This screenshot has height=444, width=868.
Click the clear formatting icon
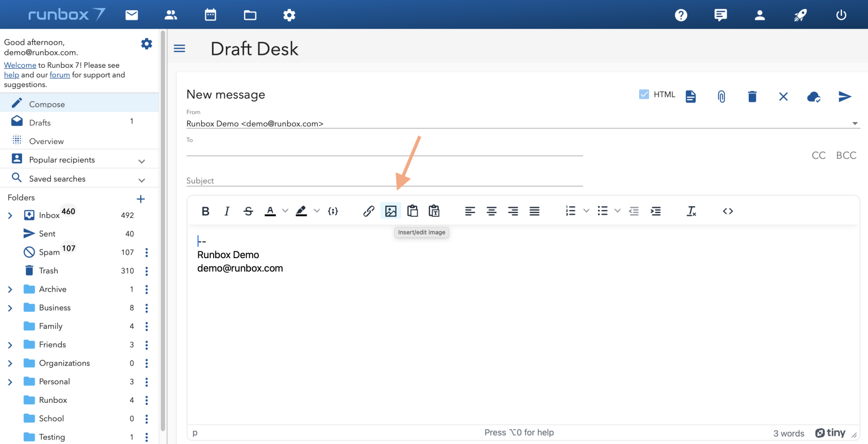(x=691, y=211)
